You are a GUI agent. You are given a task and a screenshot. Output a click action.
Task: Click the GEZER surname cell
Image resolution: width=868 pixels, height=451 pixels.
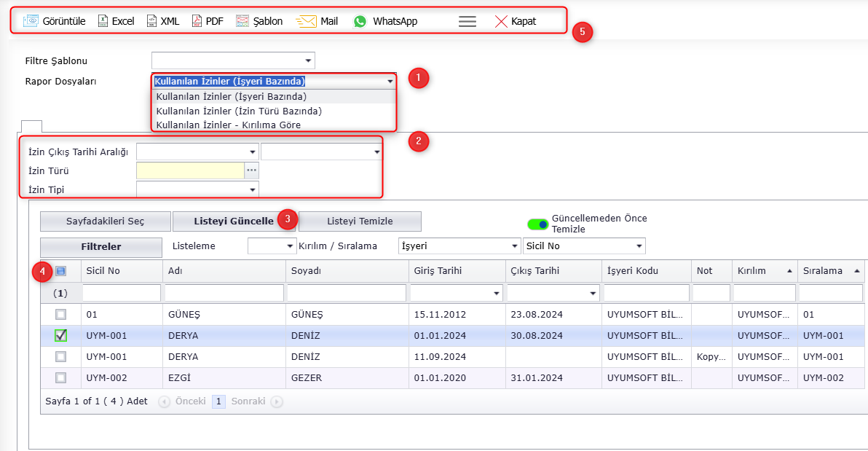(x=347, y=378)
